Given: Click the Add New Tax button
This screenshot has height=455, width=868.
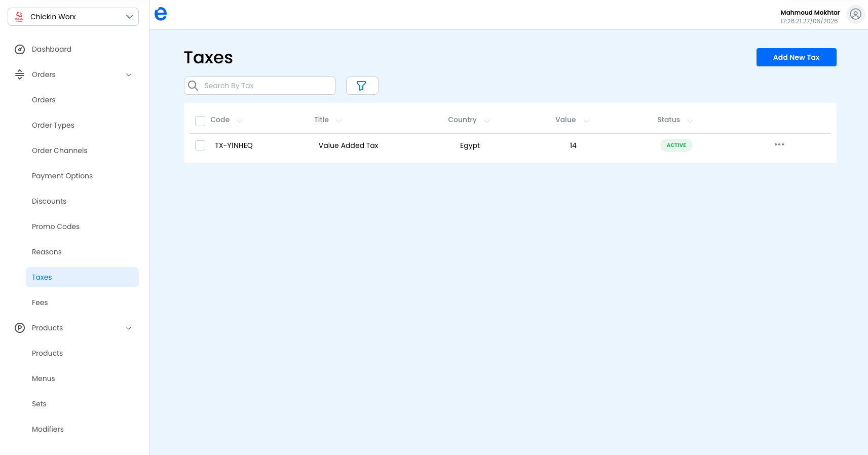Looking at the screenshot, I should [796, 57].
